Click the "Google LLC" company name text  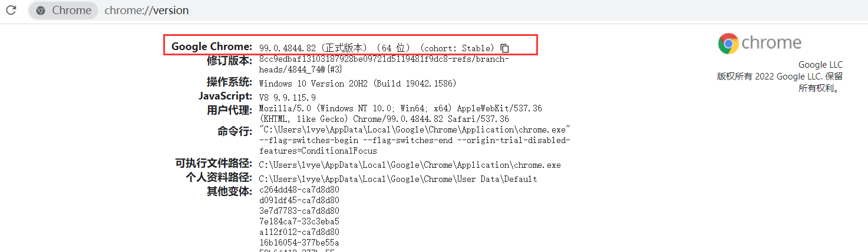[x=820, y=65]
